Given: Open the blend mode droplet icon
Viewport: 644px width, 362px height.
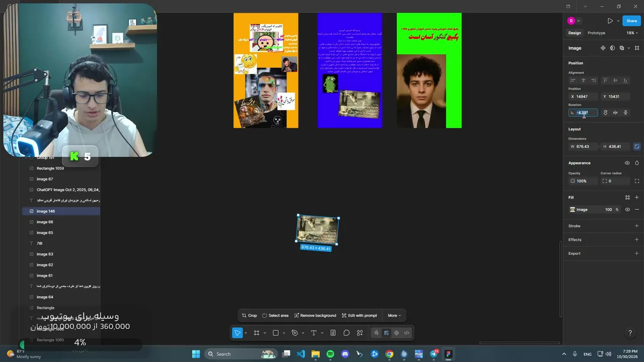Looking at the screenshot, I should point(637,163).
